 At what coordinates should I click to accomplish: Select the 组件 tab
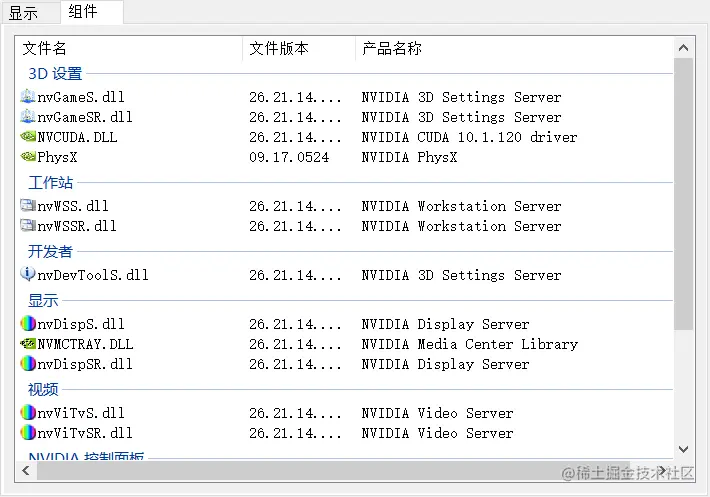pos(92,12)
